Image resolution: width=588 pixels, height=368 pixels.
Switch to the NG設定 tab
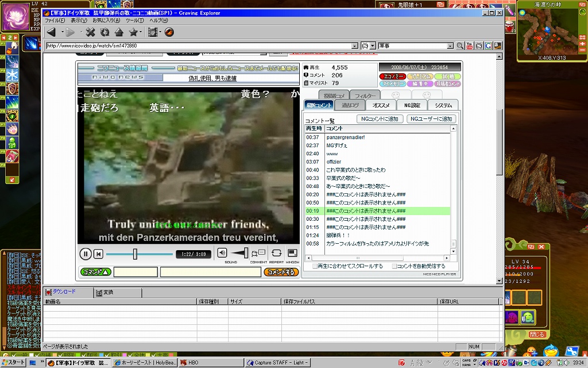pyautogui.click(x=412, y=106)
